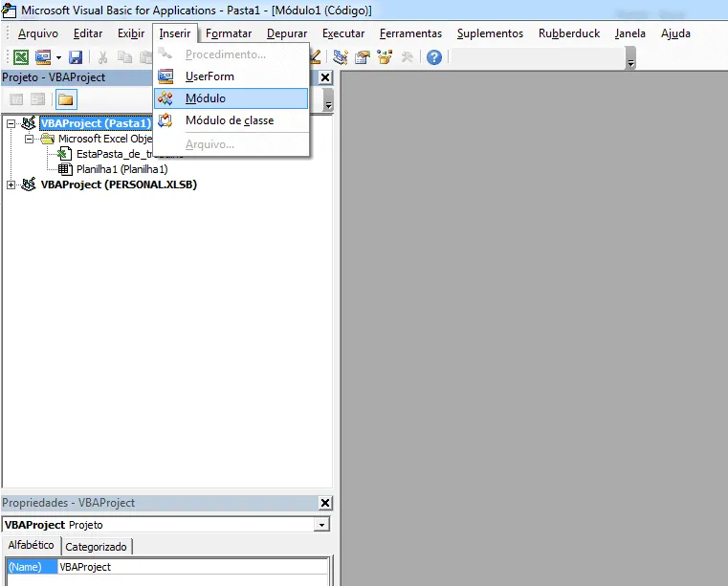Click the Módulo de classe icon
Image resolution: width=728 pixels, height=586 pixels.
(165, 120)
